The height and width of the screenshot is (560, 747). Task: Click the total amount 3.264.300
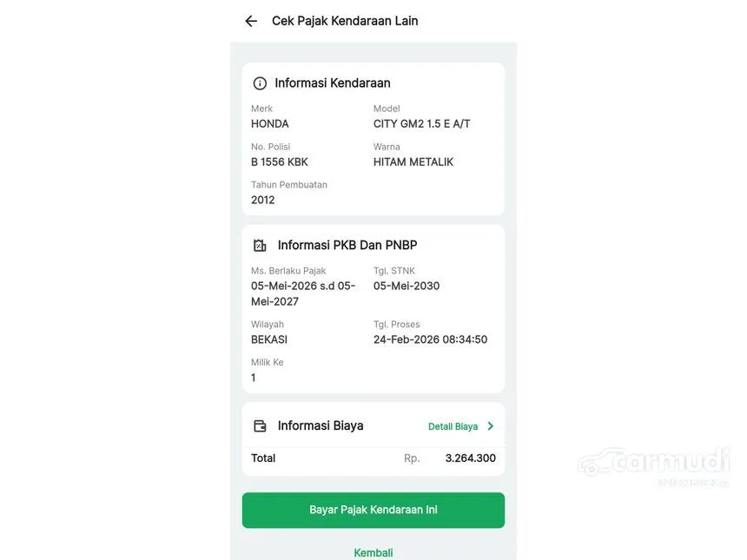click(x=470, y=458)
